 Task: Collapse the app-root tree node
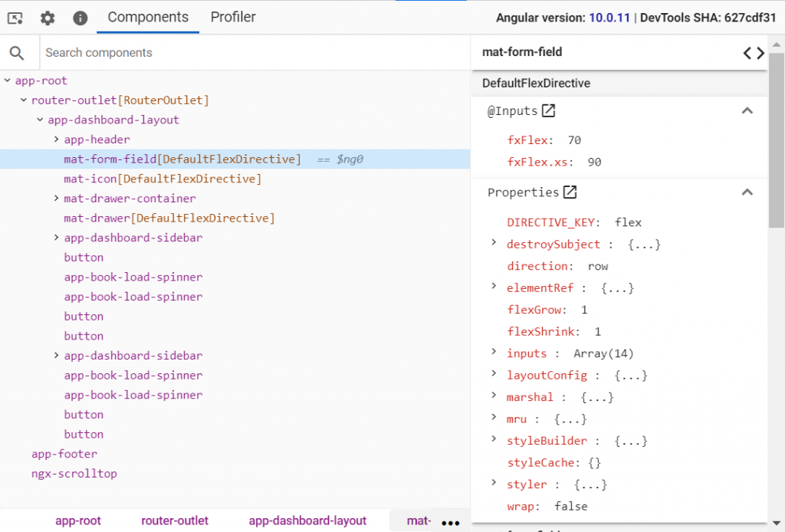tap(6, 80)
